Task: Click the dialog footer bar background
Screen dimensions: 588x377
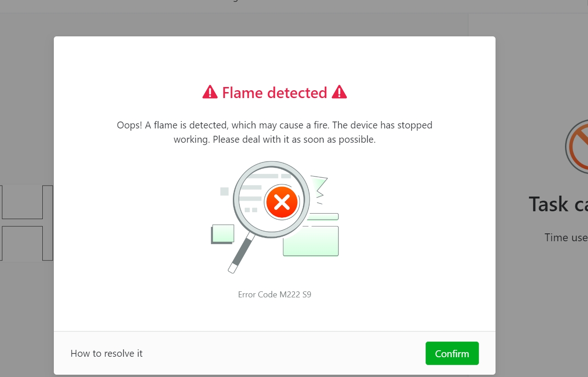Action: (275, 353)
